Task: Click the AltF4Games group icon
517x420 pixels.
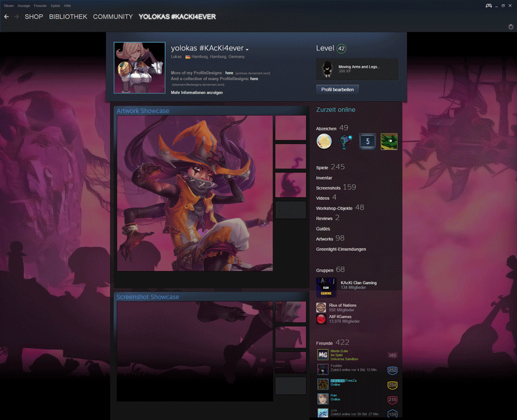Action: (321, 319)
